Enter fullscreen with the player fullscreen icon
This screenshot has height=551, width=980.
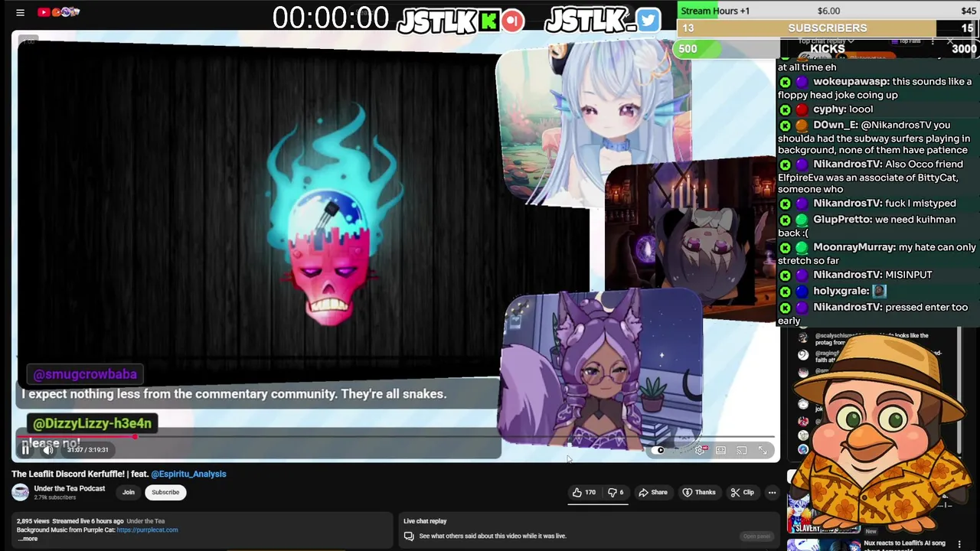(763, 451)
